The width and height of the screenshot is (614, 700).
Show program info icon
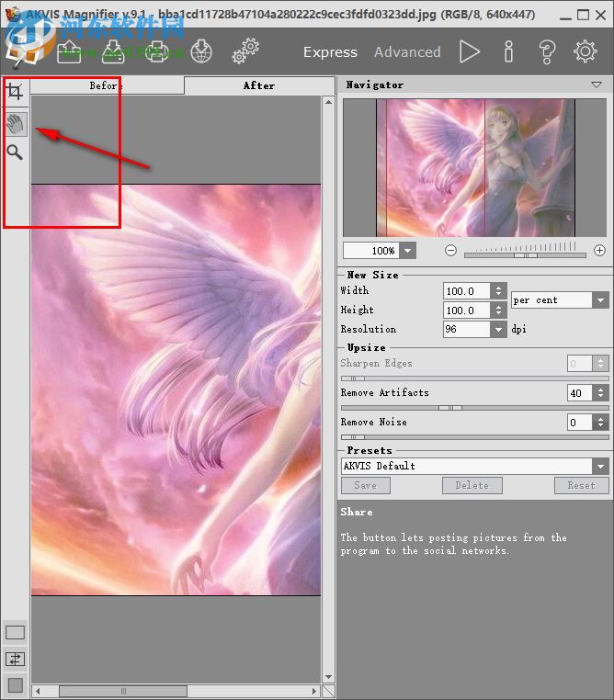pyautogui.click(x=508, y=51)
